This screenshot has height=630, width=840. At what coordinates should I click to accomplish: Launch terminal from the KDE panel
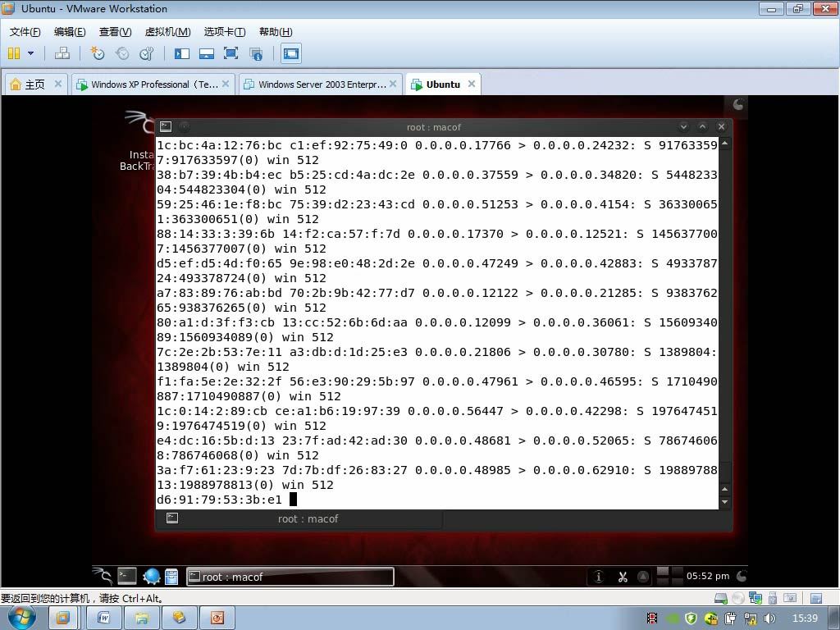point(127,576)
